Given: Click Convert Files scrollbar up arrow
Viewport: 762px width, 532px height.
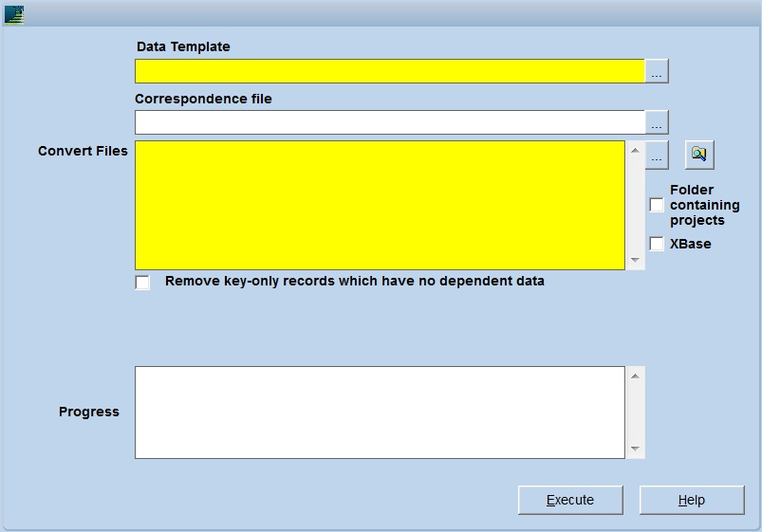Looking at the screenshot, I should point(635,150).
